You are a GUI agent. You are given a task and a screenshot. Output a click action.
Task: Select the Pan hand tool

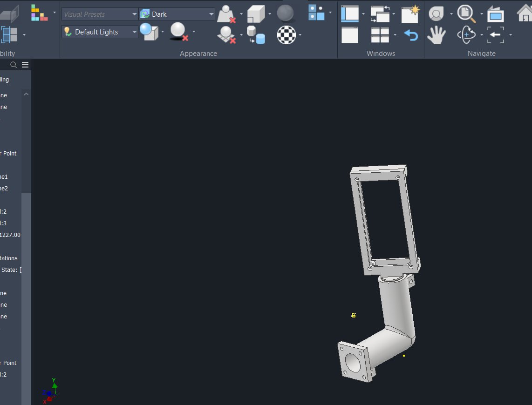click(436, 35)
